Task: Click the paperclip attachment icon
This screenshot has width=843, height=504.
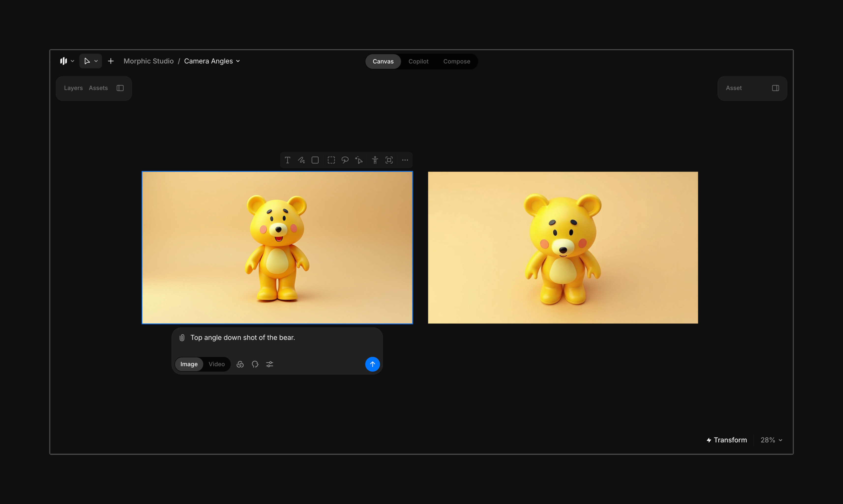Action: tap(182, 338)
